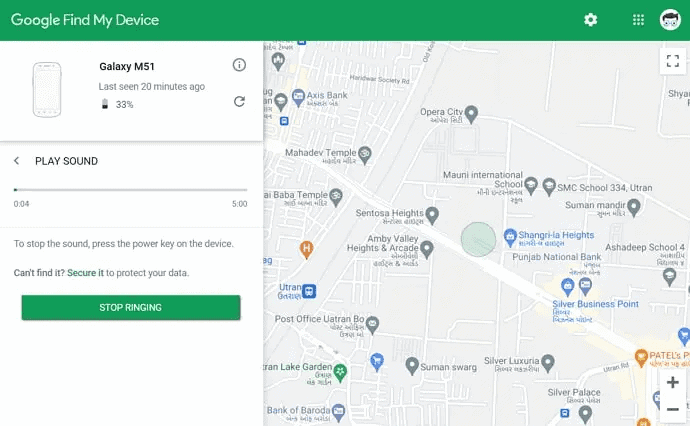Image resolution: width=690 pixels, height=426 pixels.
Task: Click Ashadeep School marker
Action: [669, 277]
